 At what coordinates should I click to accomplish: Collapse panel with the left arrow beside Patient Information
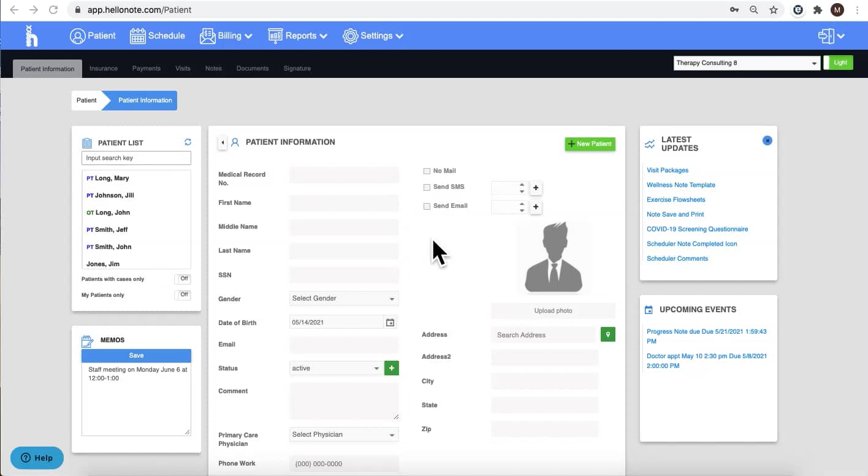[223, 142]
